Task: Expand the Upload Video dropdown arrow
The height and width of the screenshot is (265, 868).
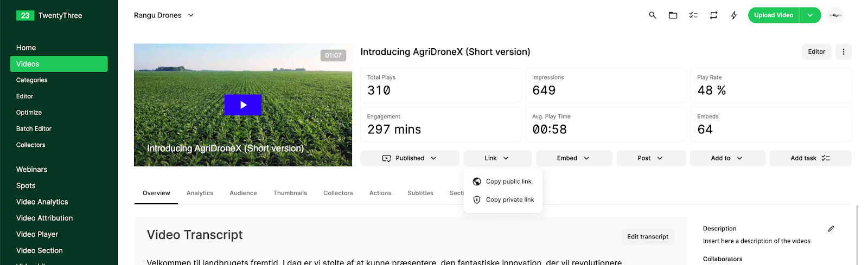Action: [x=810, y=15]
